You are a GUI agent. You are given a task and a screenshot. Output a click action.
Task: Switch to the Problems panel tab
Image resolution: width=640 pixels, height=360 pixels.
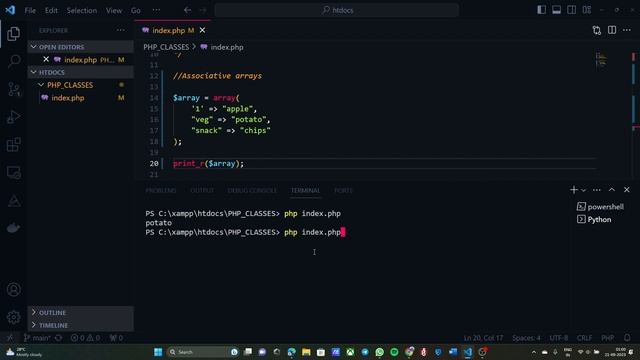(161, 191)
